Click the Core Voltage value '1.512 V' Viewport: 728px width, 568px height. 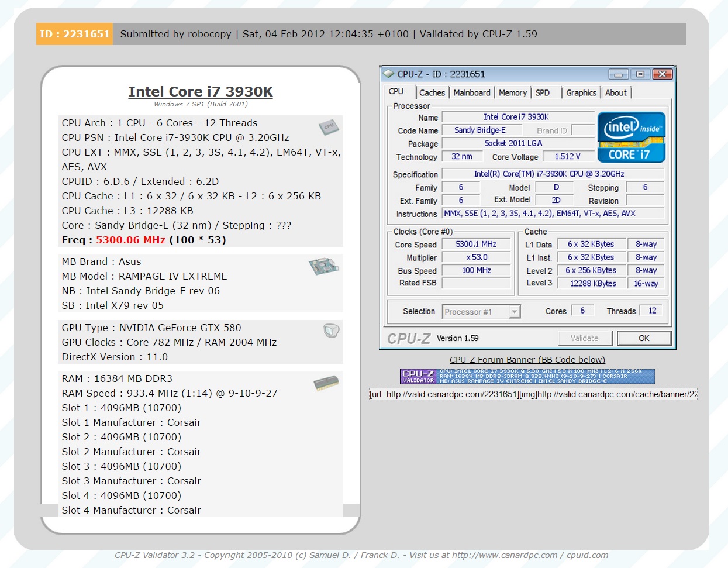(568, 156)
